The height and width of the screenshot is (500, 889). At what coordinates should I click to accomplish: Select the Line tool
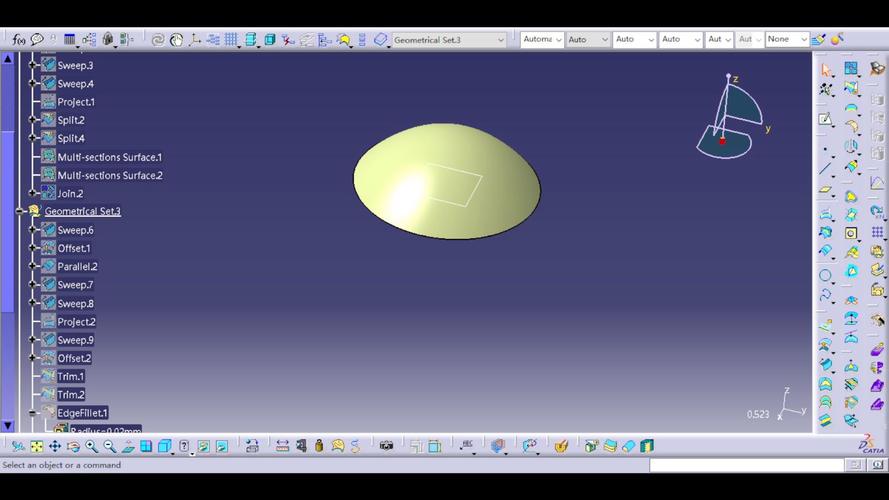(825, 169)
